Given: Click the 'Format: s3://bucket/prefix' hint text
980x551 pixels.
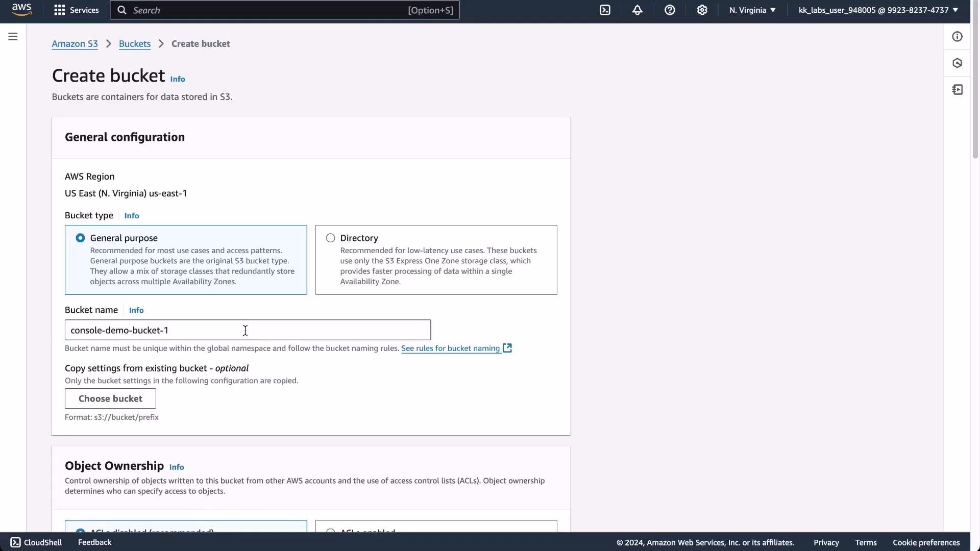Looking at the screenshot, I should pos(112,417).
